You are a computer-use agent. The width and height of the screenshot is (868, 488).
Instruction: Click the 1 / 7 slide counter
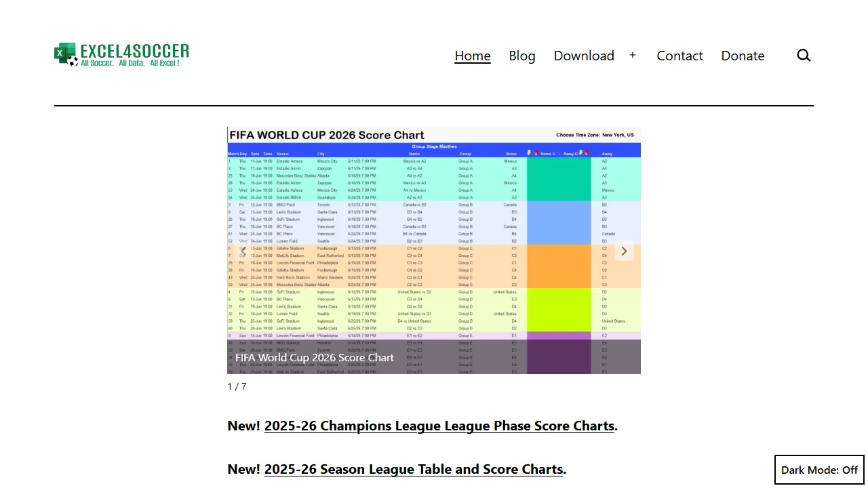pos(237,386)
